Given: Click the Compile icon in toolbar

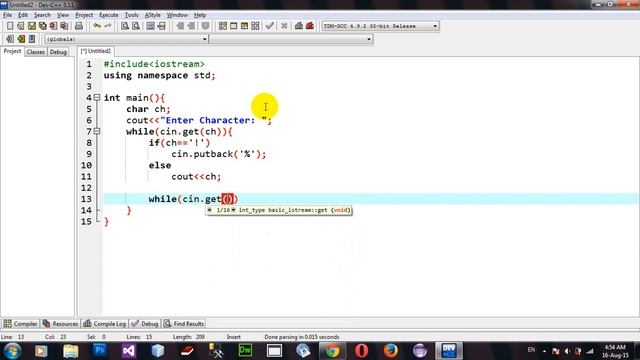Looking at the screenshot, I should 222,26.
